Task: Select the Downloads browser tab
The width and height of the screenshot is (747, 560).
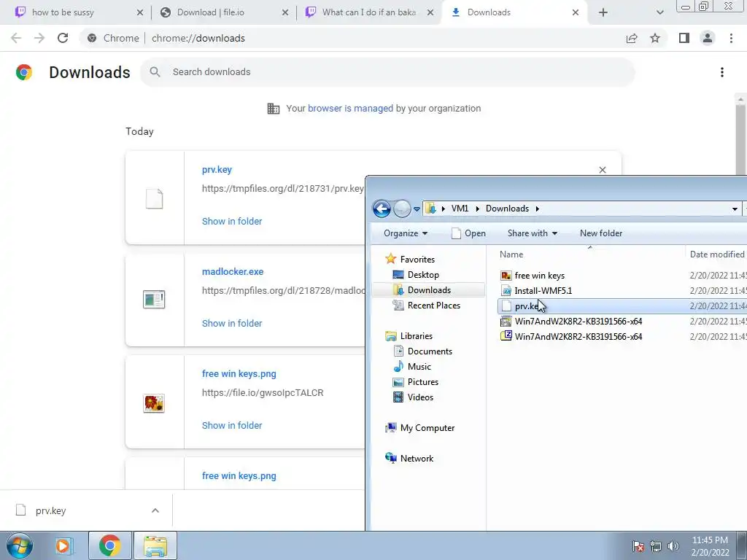Action: (489, 12)
